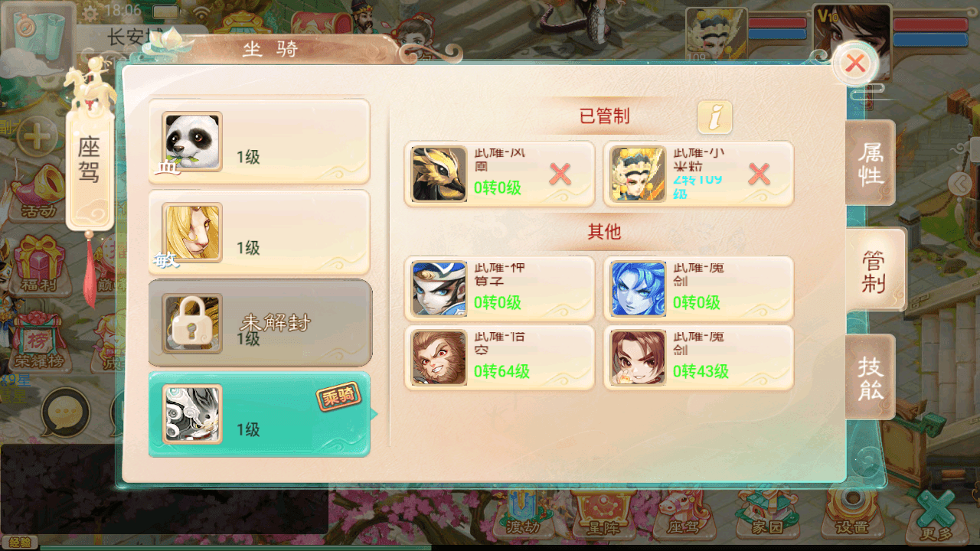Select the grey rabbit mount marked 乘骑

tap(260, 414)
